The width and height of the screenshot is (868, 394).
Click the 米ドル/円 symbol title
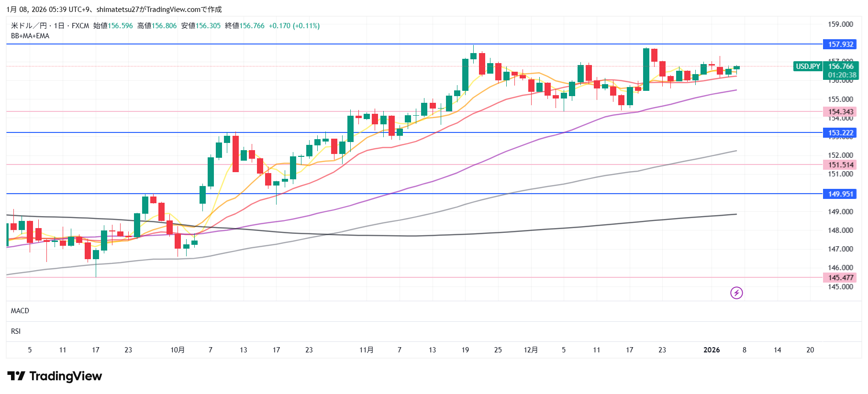[x=29, y=26]
